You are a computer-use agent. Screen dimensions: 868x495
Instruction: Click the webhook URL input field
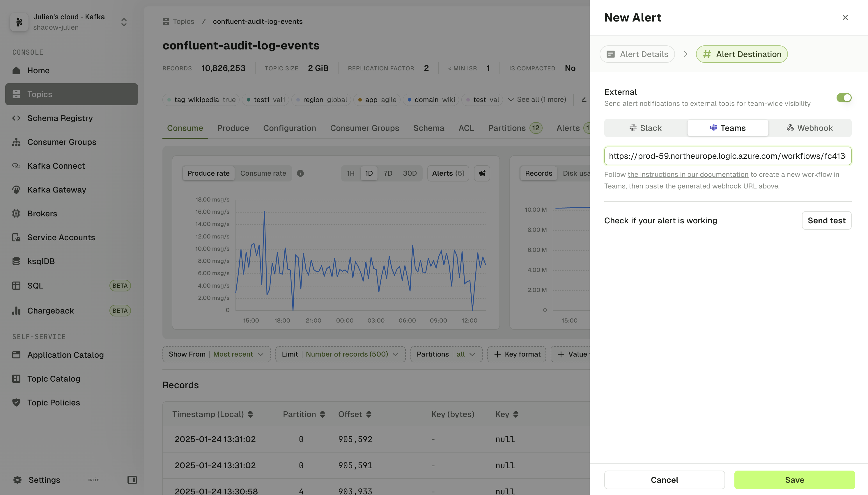[728, 156]
